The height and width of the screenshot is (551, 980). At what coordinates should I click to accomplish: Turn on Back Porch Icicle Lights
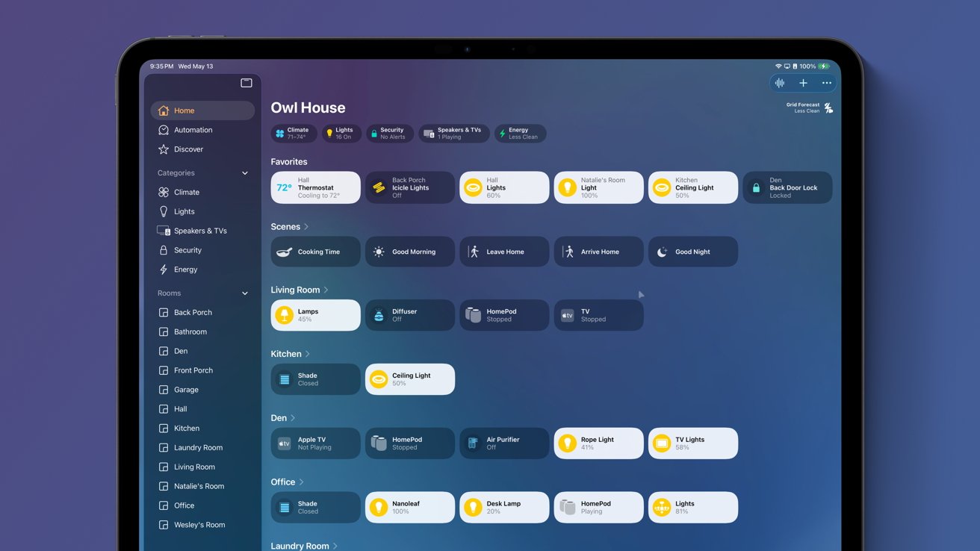pyautogui.click(x=409, y=187)
